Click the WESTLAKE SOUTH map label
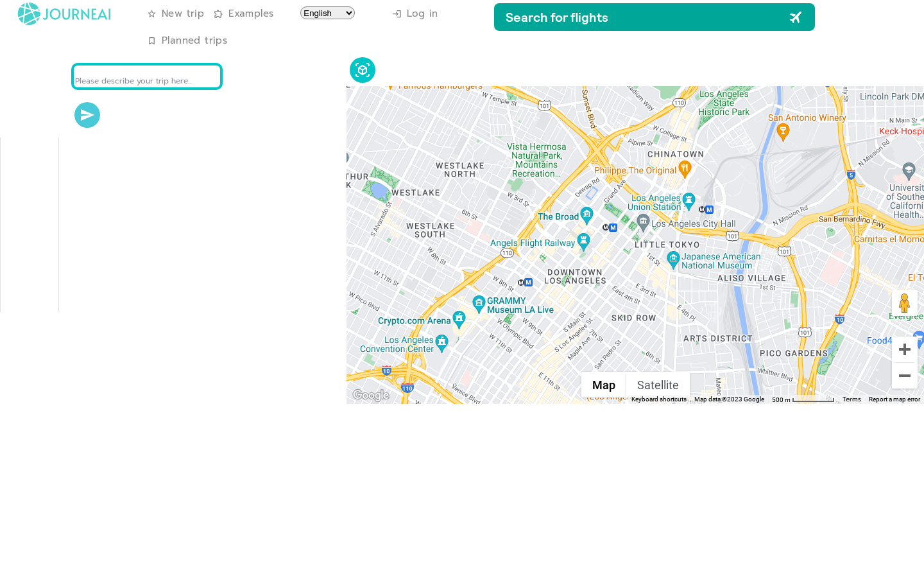924x578 pixels. (x=430, y=231)
